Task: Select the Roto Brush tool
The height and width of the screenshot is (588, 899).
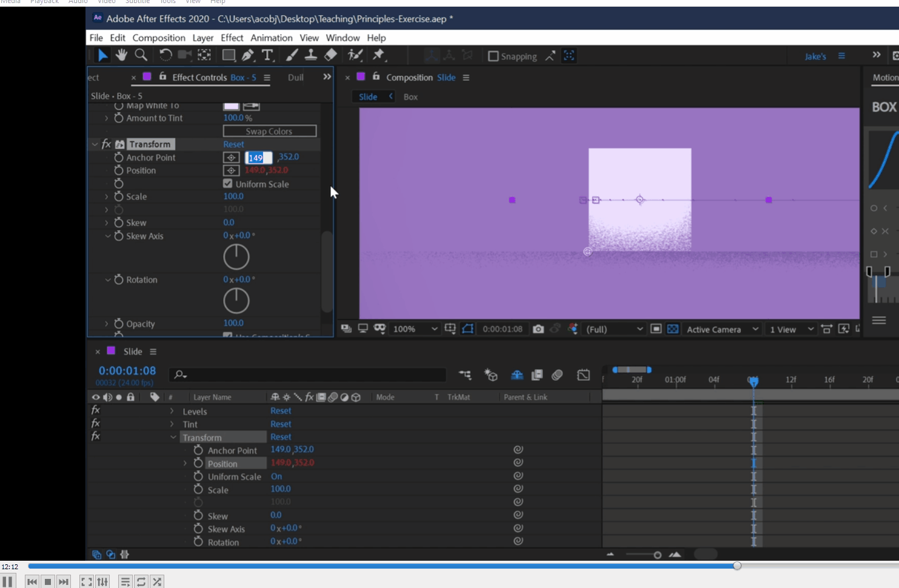Action: [x=355, y=55]
